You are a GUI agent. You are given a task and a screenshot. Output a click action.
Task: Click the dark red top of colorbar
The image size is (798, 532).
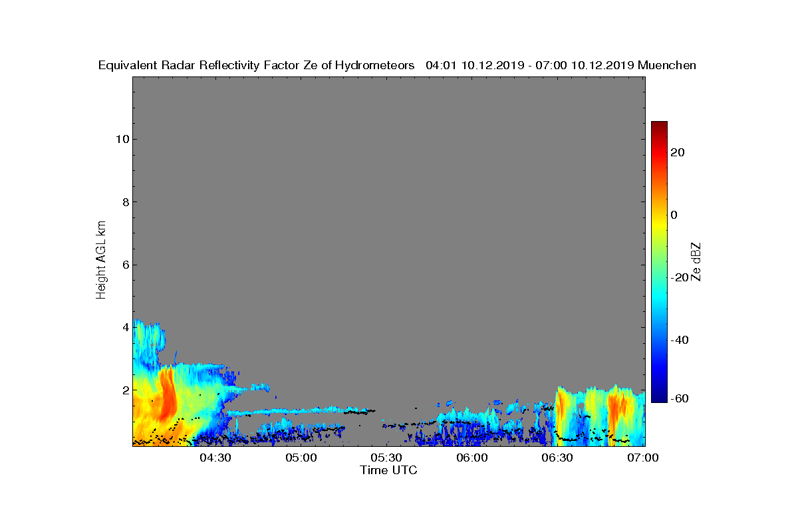coord(659,125)
